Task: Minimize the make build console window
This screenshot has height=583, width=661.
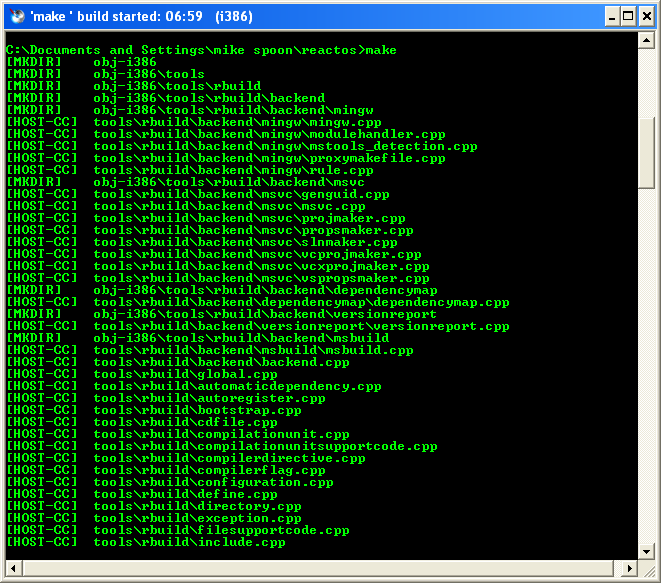Action: coord(612,16)
